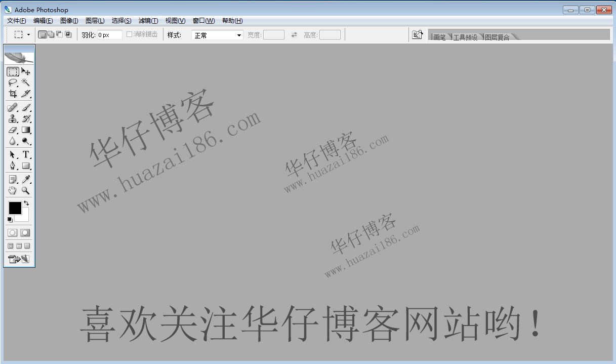Select the Path Selection arrow tool
Viewport: 616px width, 364px height.
click(13, 154)
